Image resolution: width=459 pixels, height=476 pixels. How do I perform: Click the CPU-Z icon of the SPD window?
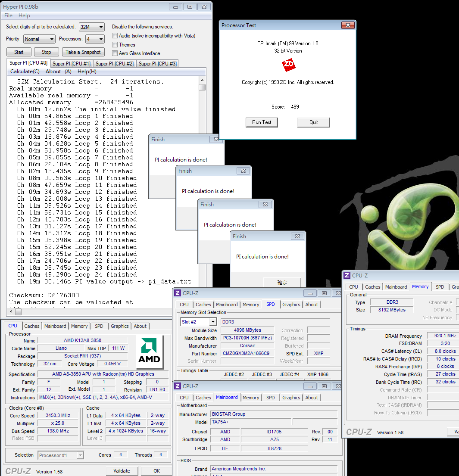click(178, 293)
